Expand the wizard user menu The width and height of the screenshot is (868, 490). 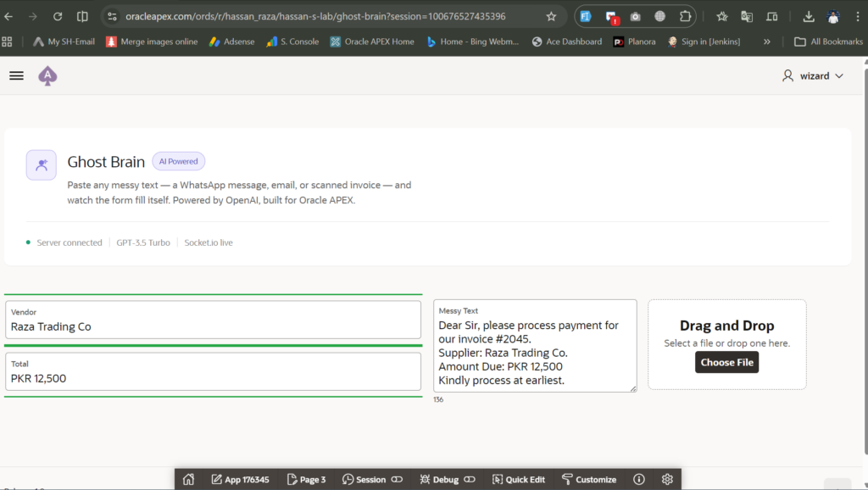(814, 75)
